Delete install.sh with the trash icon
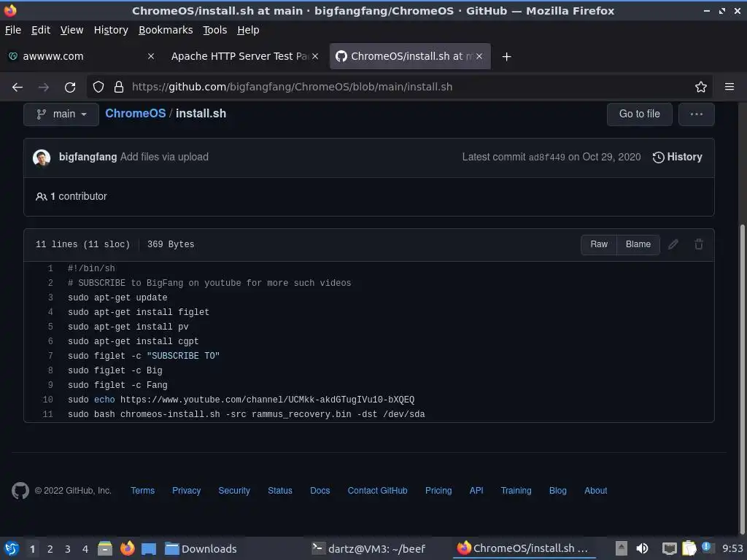Image resolution: width=747 pixels, height=560 pixels. [699, 244]
